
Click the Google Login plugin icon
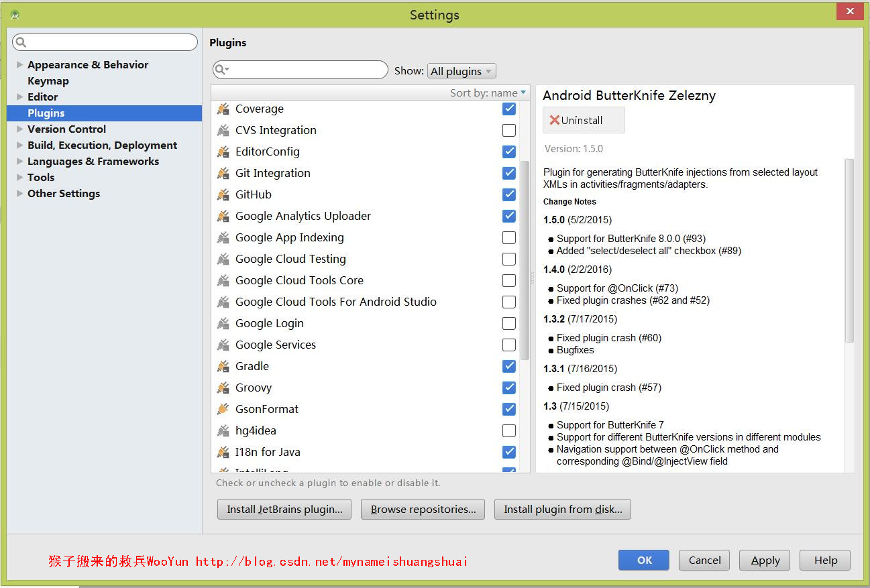[x=223, y=323]
